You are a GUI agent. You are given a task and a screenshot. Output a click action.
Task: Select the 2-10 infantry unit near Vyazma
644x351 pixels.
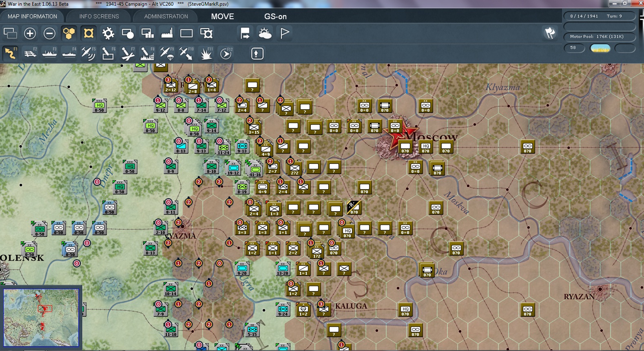[x=160, y=228]
